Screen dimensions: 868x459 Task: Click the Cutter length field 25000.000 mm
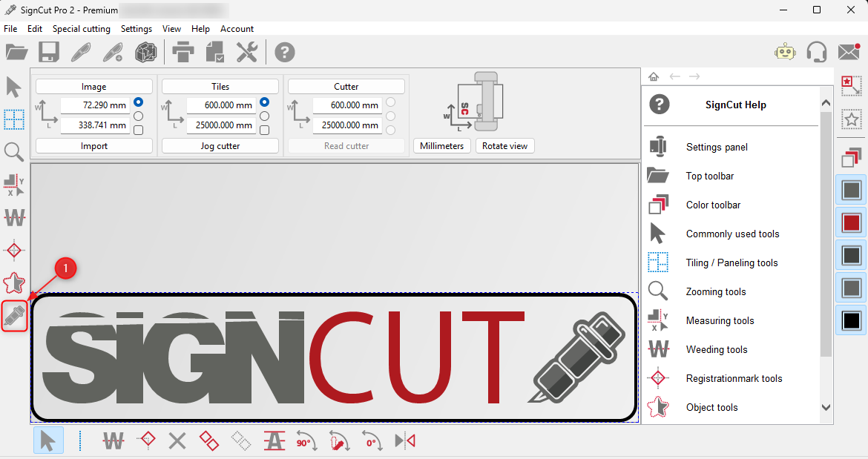[348, 125]
